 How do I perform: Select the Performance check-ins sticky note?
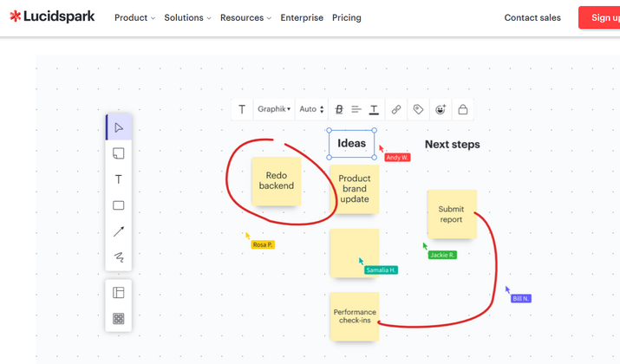click(x=355, y=316)
